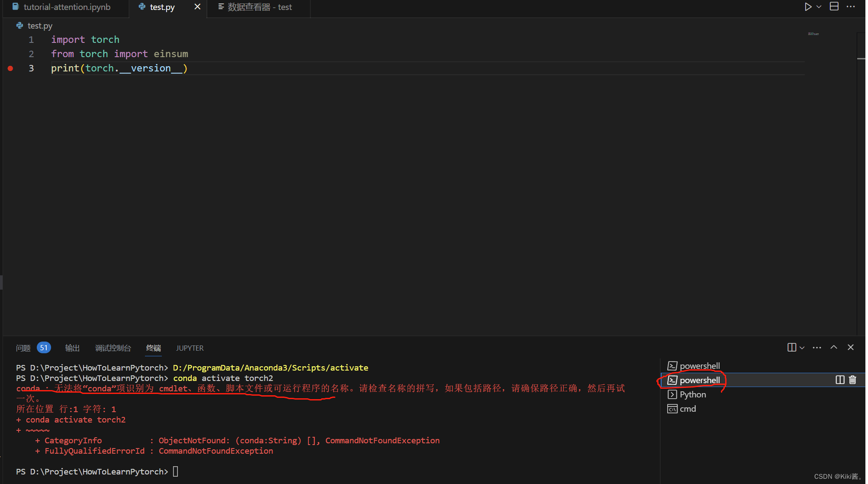This screenshot has height=484, width=868.
Task: Remove the breakpoint on line 3
Action: 10,68
